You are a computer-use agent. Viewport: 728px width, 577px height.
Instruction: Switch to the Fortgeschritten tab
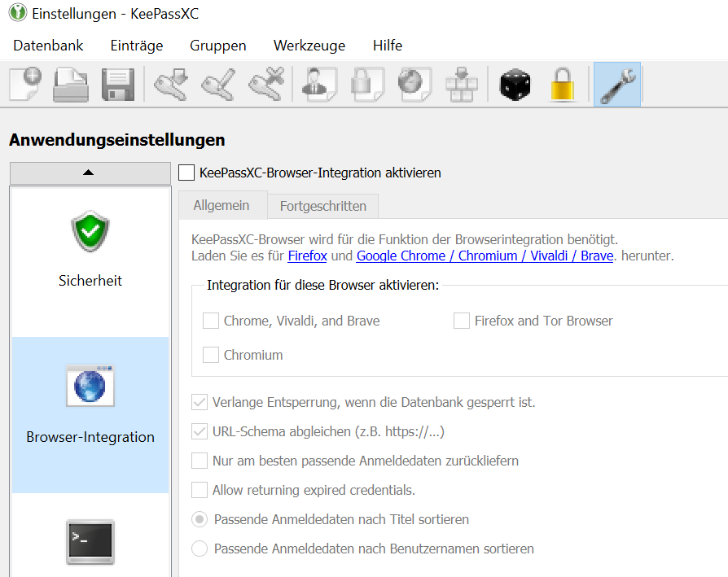(x=323, y=206)
